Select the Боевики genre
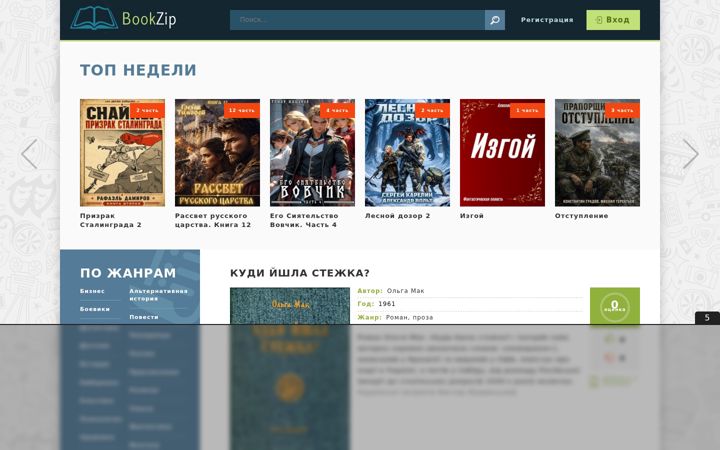The height and width of the screenshot is (450, 720). 95,309
